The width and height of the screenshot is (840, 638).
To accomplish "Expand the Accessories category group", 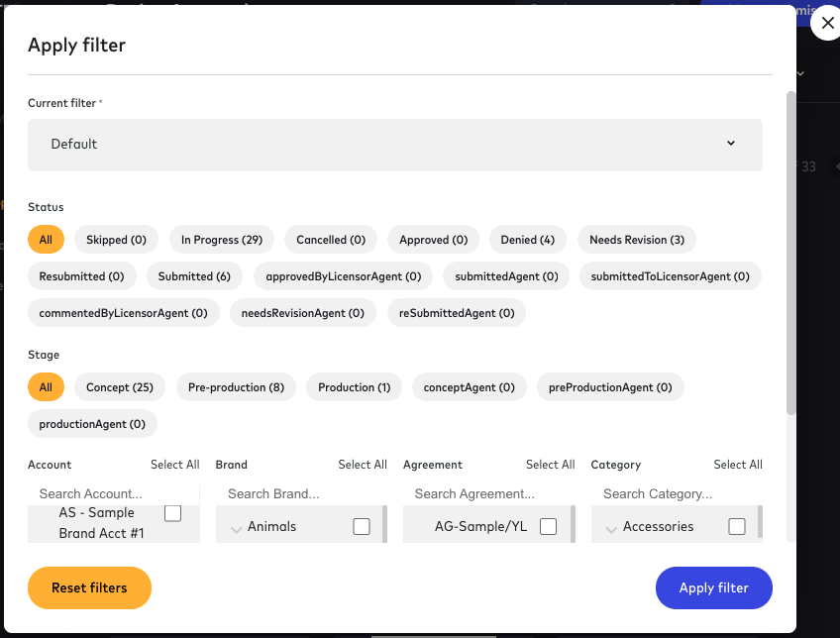I will (x=611, y=526).
